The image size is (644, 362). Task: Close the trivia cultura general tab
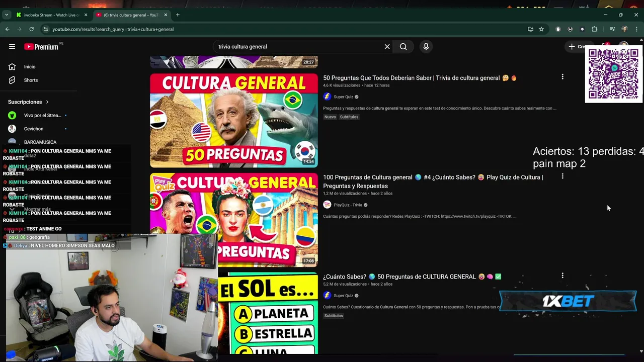[x=166, y=15]
